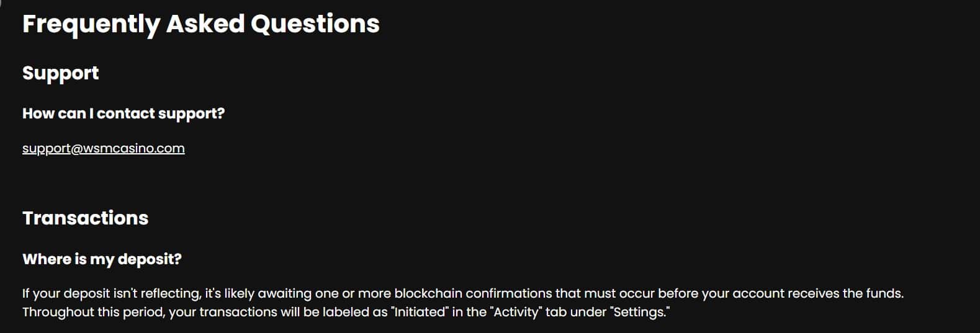The width and height of the screenshot is (980, 333).
Task: Click the "Support" section heading
Action: [60, 73]
